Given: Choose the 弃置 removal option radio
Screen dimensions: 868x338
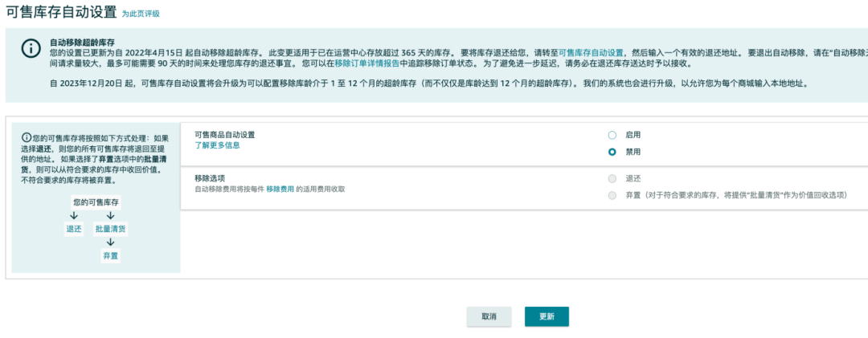Looking at the screenshot, I should click(612, 195).
